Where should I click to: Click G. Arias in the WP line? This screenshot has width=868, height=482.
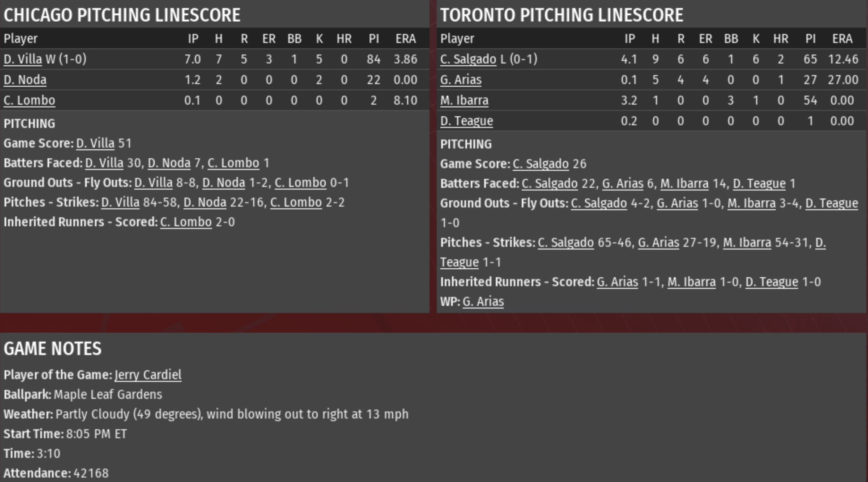tap(483, 301)
